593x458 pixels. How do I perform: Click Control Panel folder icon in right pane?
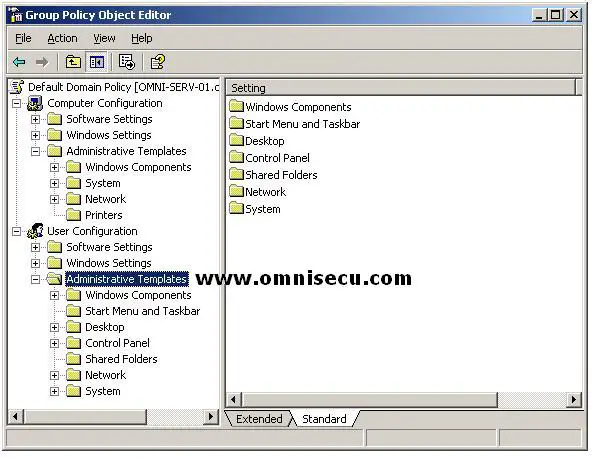coord(236,157)
